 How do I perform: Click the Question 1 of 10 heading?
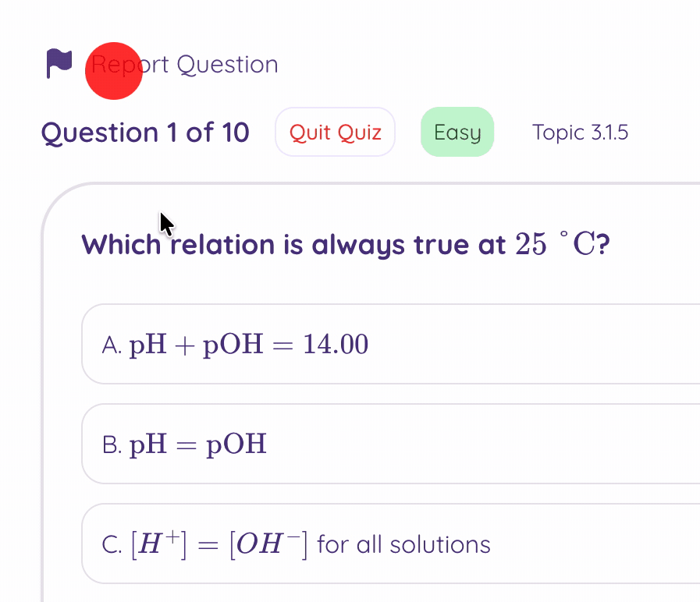145,133
